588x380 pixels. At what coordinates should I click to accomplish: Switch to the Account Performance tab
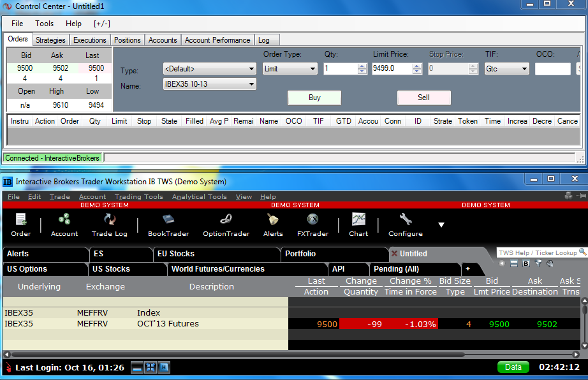pyautogui.click(x=217, y=40)
